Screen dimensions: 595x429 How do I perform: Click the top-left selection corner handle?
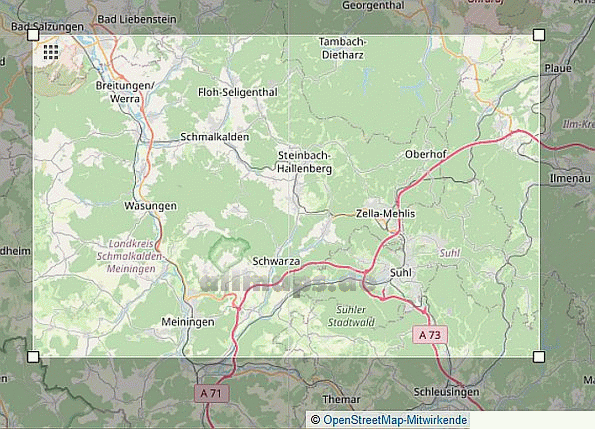click(x=33, y=35)
